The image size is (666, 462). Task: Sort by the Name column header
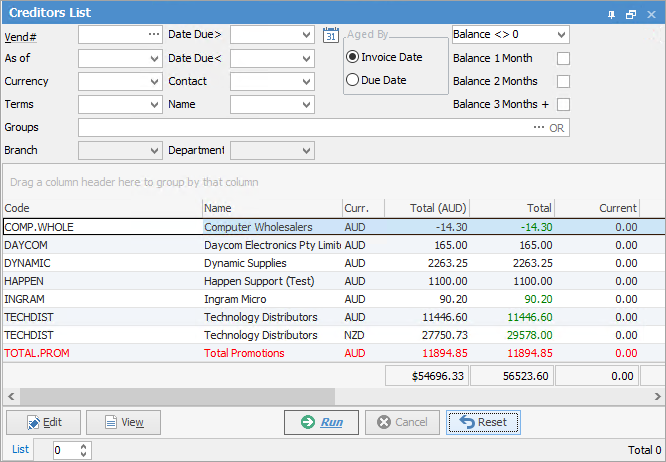272,208
